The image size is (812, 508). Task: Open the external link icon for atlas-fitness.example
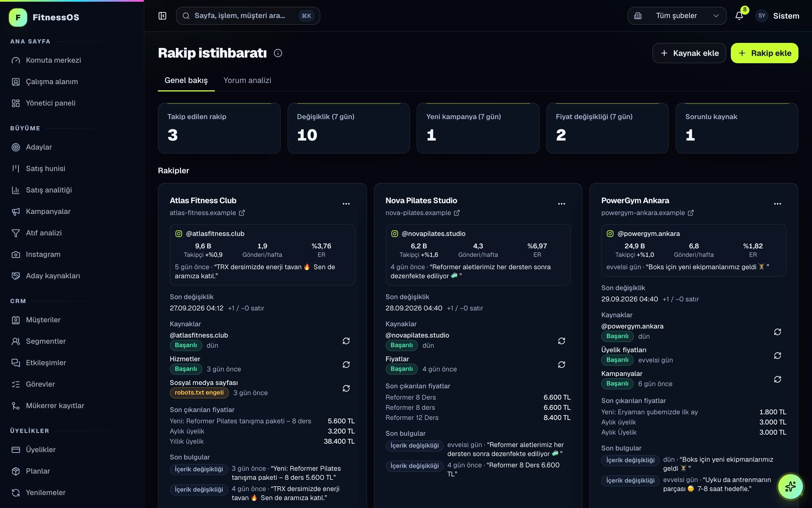pyautogui.click(x=242, y=213)
